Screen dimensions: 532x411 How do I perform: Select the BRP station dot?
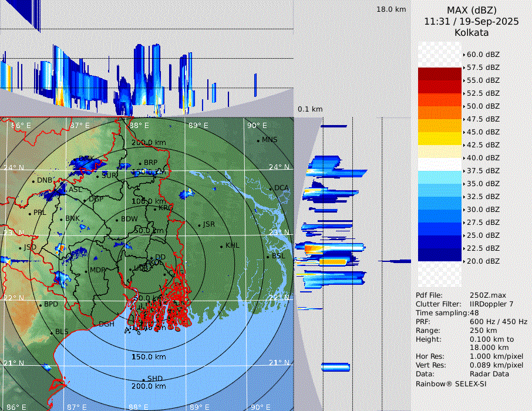[140, 164]
